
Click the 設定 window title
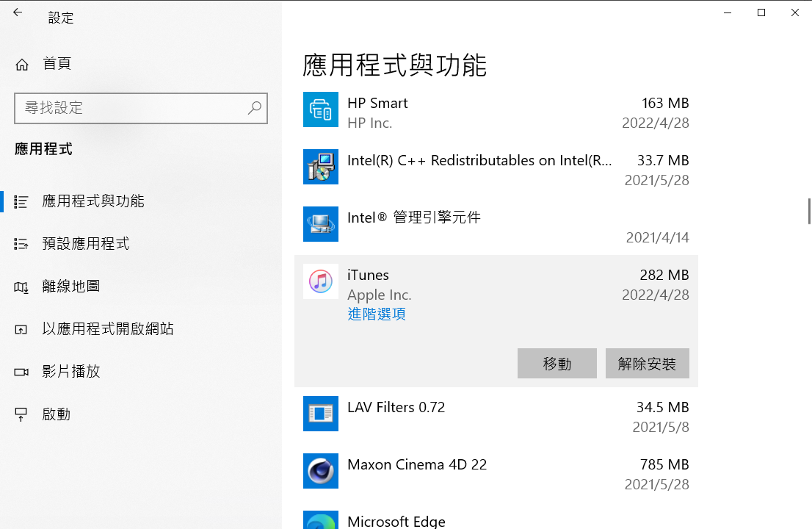(x=61, y=18)
